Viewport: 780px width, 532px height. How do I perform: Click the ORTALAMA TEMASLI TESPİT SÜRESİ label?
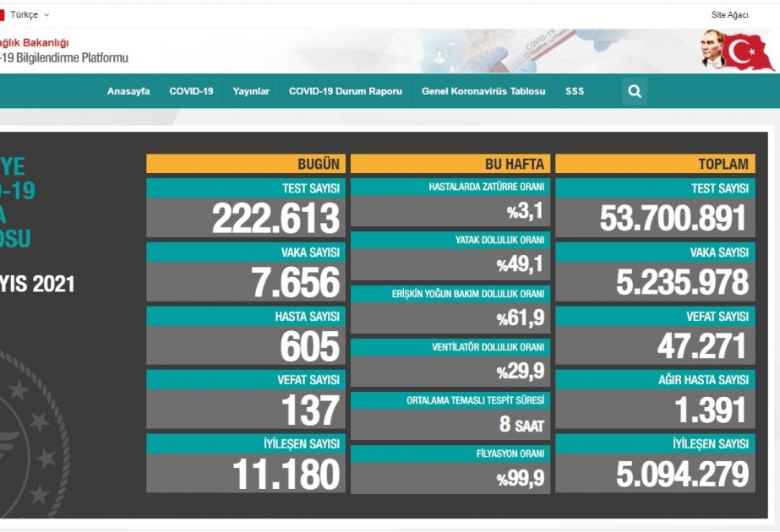476,400
